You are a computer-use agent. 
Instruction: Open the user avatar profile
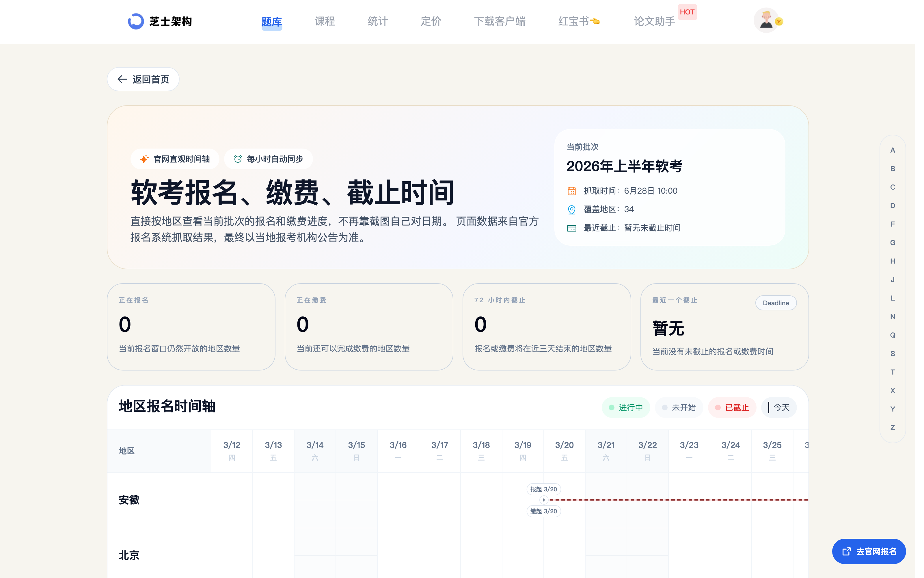coord(765,20)
